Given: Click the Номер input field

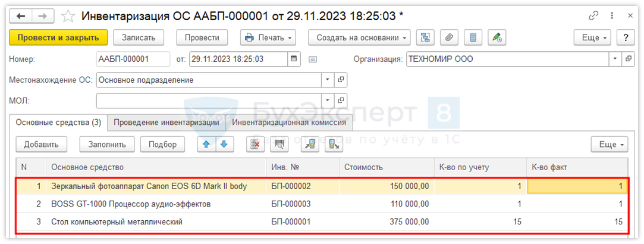Looking at the screenshot, I should 133,59.
